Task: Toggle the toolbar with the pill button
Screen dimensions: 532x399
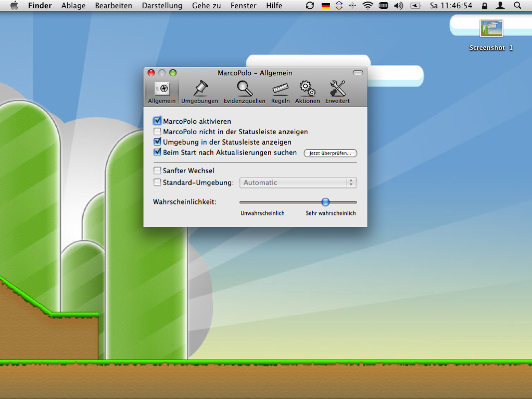Action: 358,73
